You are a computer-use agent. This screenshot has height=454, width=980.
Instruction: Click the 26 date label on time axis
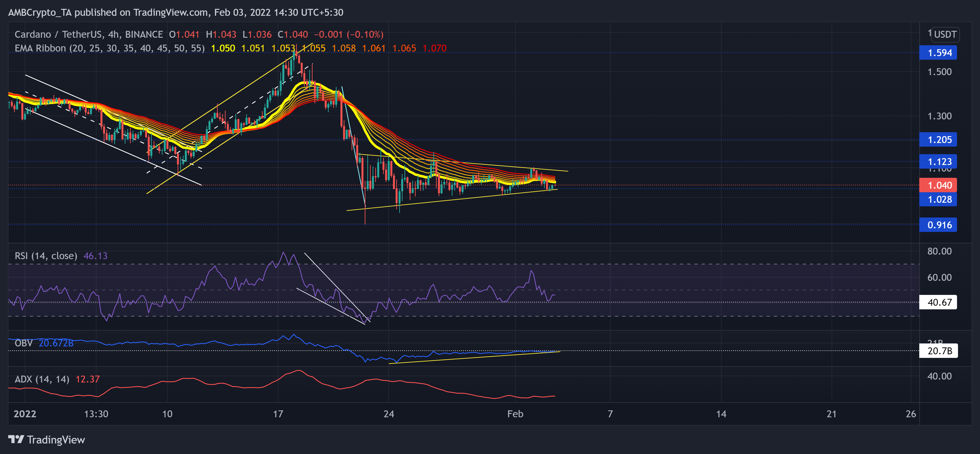[x=911, y=414]
